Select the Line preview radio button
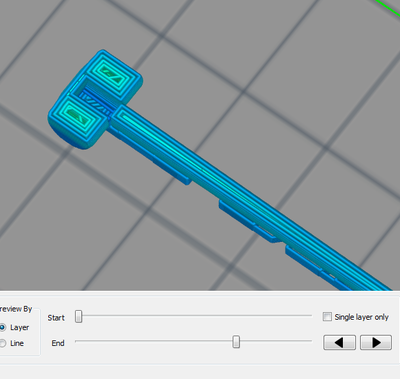This screenshot has height=379, width=400. (2, 343)
